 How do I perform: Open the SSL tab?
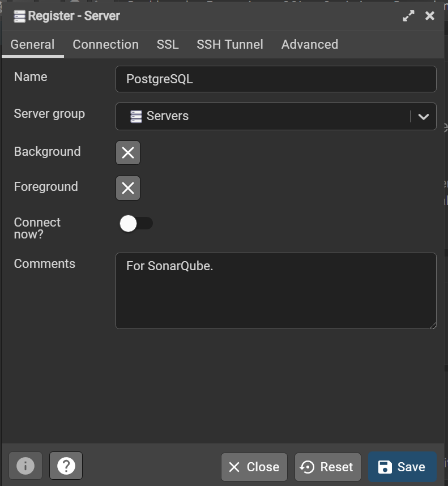point(168,44)
